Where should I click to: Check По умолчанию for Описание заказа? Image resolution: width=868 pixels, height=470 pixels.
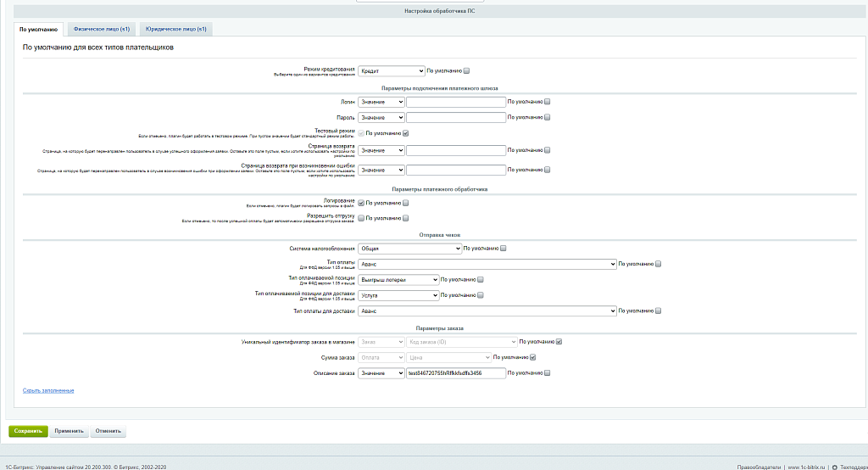(548, 372)
